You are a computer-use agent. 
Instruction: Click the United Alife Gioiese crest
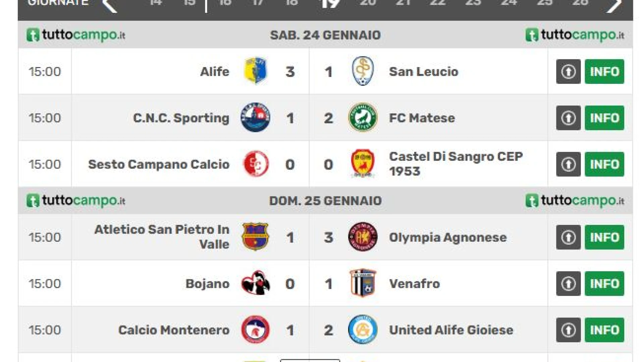click(363, 329)
